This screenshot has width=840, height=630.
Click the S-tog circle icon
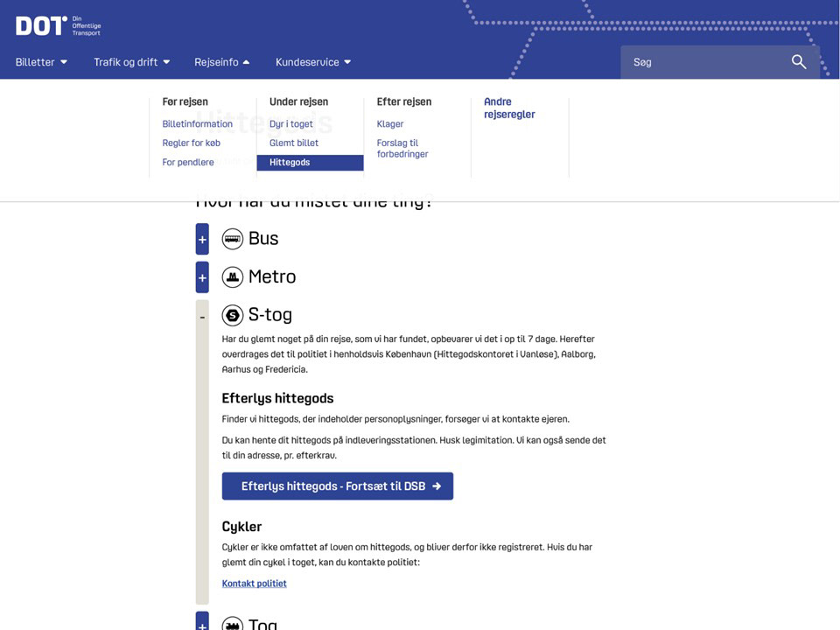click(233, 315)
